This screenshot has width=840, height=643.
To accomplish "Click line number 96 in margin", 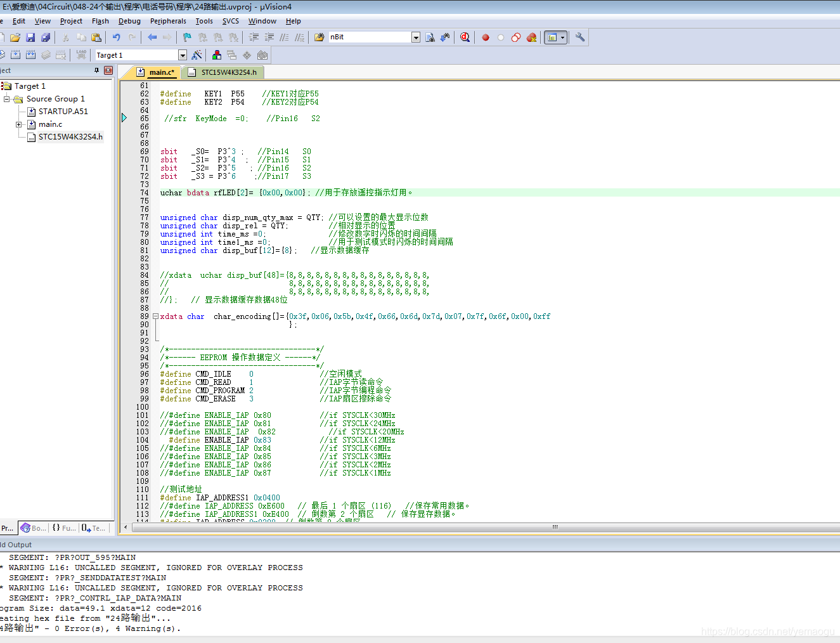I will click(144, 374).
